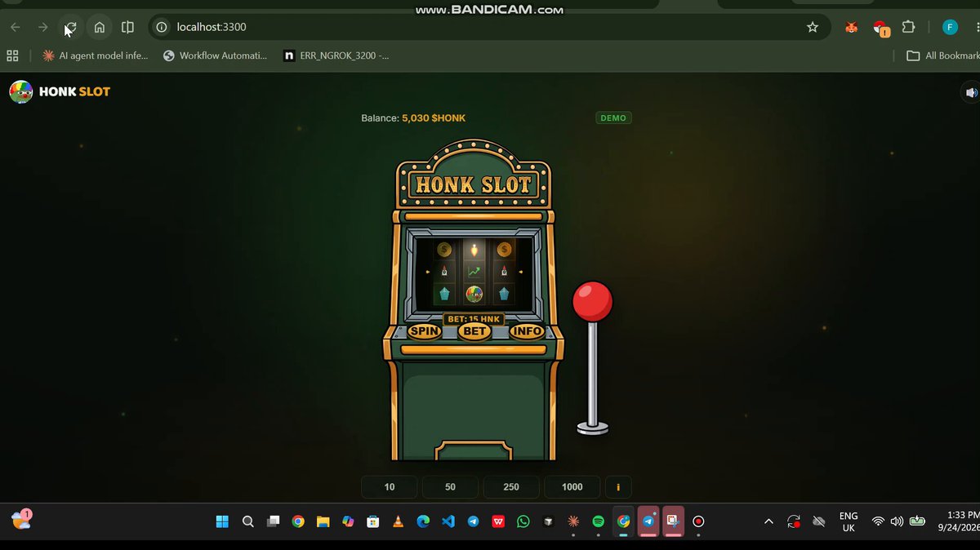Open the Chrome profile avatar F
This screenshot has height=550, width=980.
(950, 27)
